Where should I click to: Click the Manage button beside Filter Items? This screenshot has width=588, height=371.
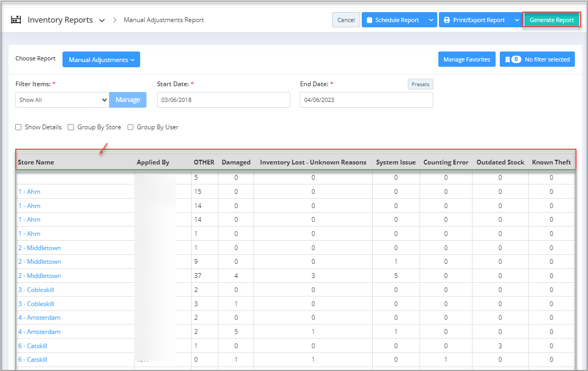pos(128,100)
